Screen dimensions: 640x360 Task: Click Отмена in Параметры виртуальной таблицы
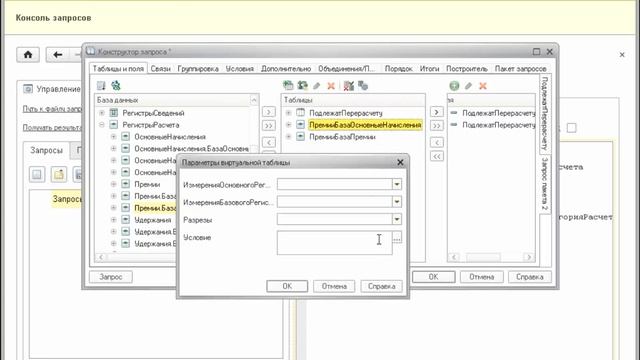pos(334,286)
